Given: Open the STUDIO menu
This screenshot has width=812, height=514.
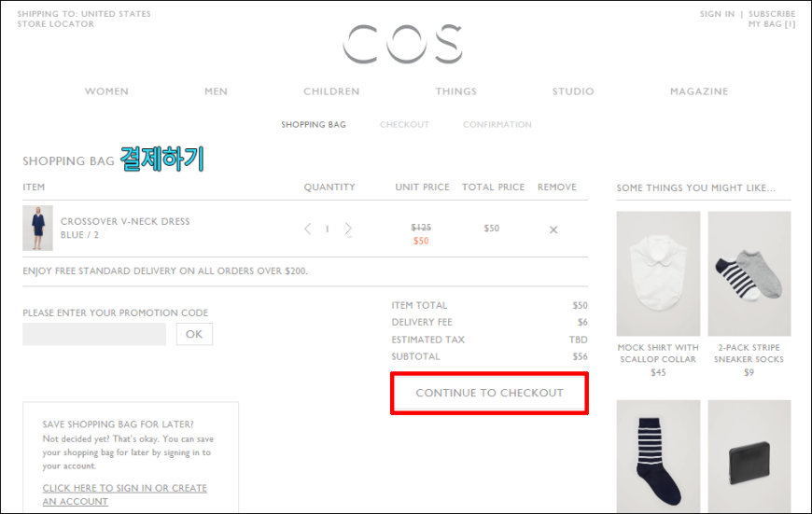Looking at the screenshot, I should coord(573,91).
